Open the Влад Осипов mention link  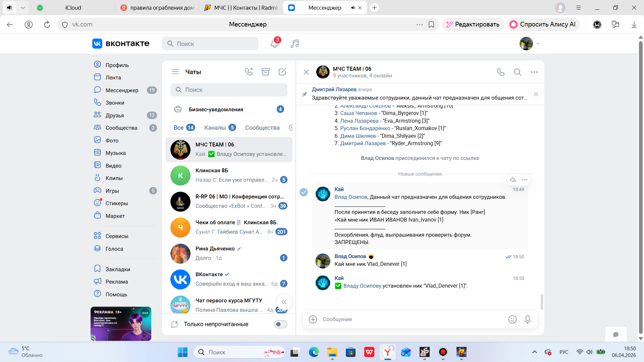pyautogui.click(x=351, y=197)
